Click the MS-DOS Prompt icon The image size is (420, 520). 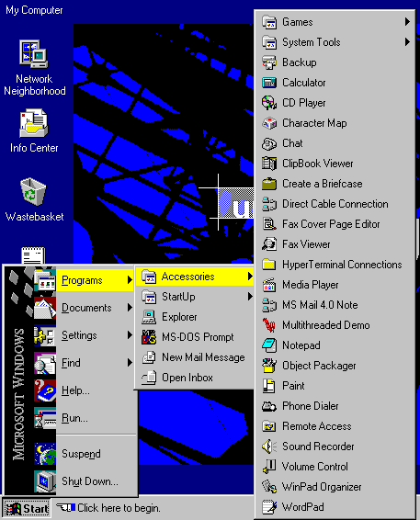[x=149, y=337]
